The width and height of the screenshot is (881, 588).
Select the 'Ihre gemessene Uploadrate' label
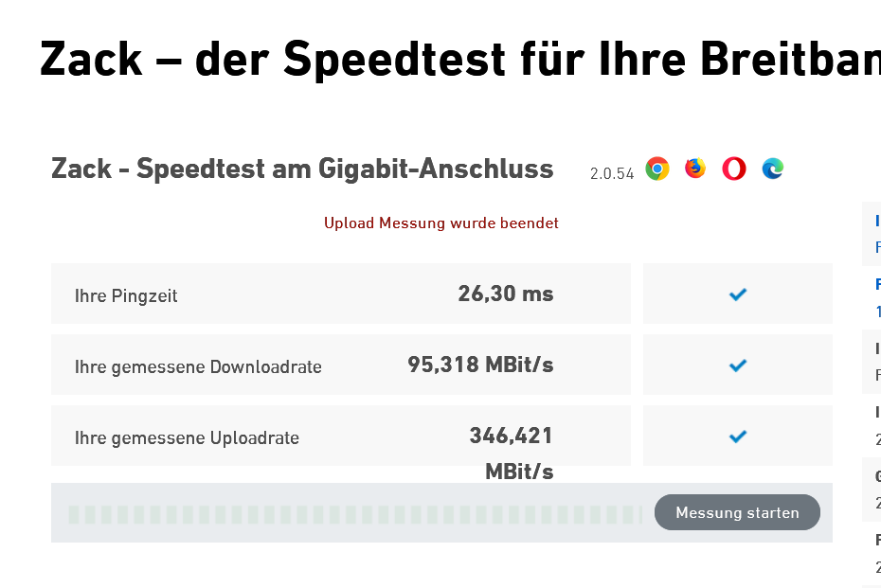[187, 438]
